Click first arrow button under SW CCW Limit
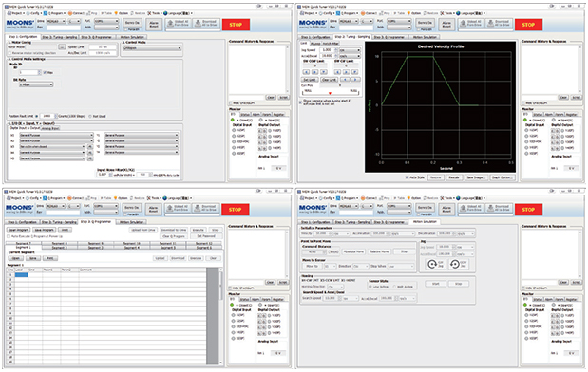The image size is (588, 372). point(306,72)
